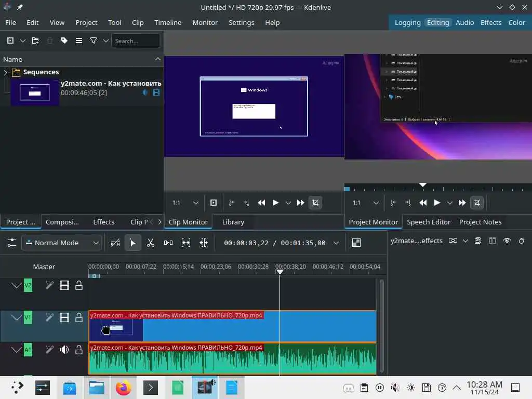Viewport: 532px width, 399px height.
Task: Click the insert zone icon in Clip Monitor
Action: point(214,203)
